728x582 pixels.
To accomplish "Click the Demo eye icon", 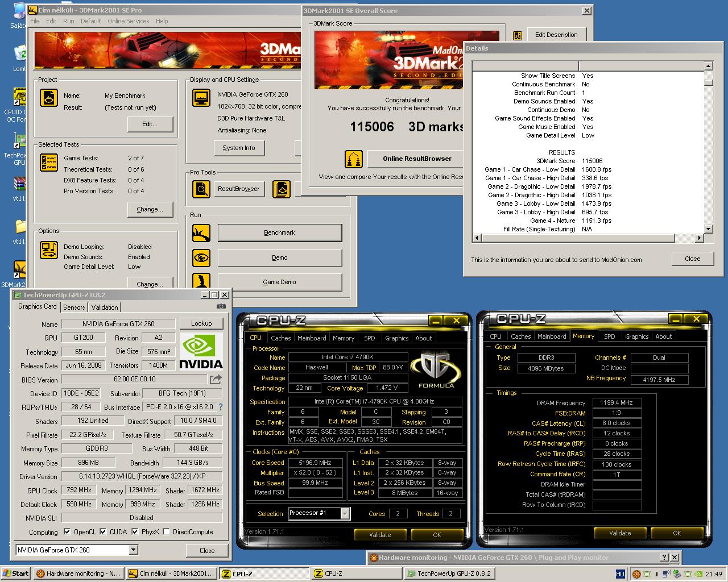I will [201, 257].
